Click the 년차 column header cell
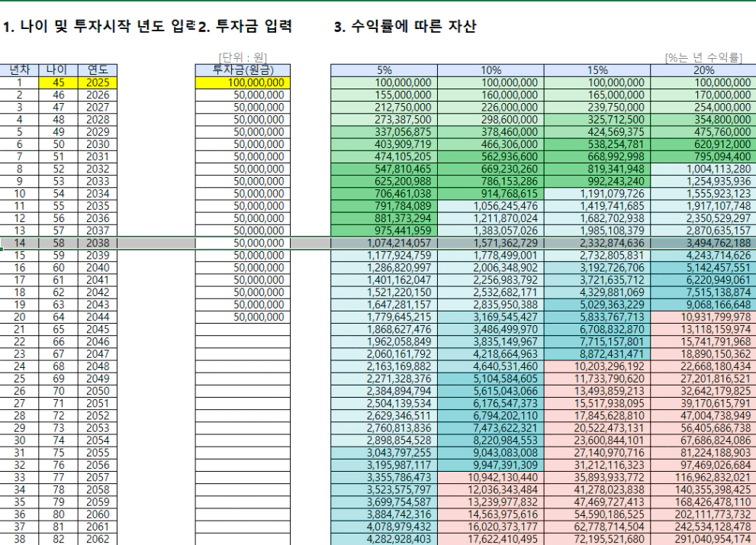This screenshot has height=545, width=756. tap(19, 70)
